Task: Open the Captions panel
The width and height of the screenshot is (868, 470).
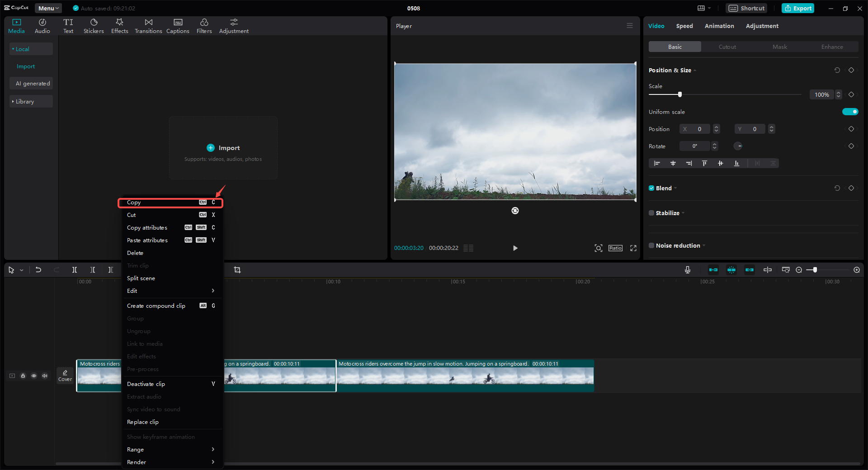Action: coord(177,25)
